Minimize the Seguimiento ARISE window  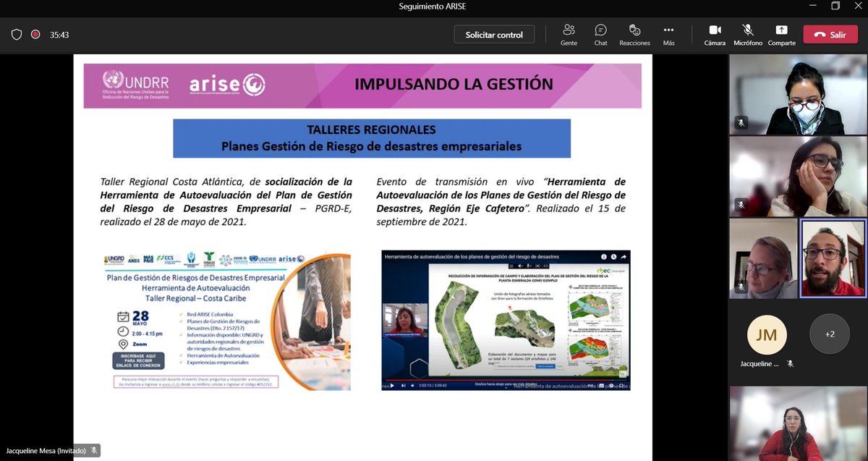[814, 6]
